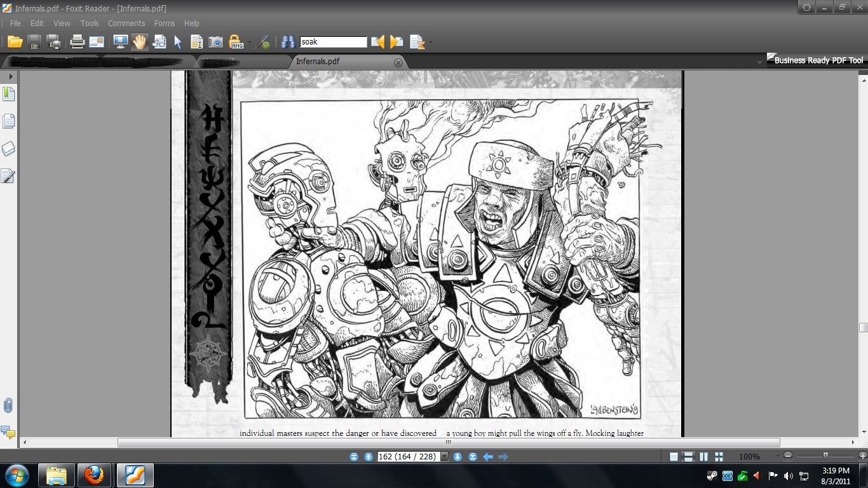Click the binoculars search icon

click(x=288, y=42)
